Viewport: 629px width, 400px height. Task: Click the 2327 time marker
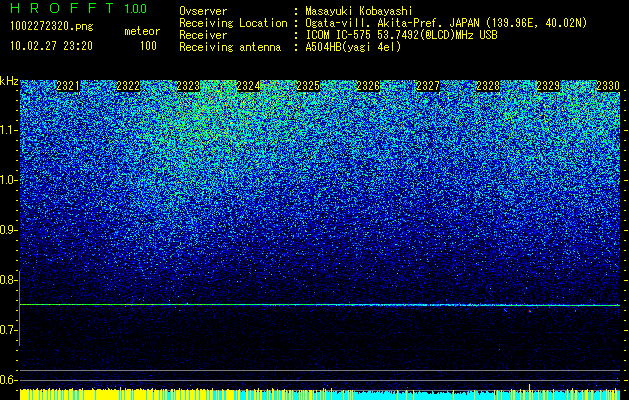[428, 86]
